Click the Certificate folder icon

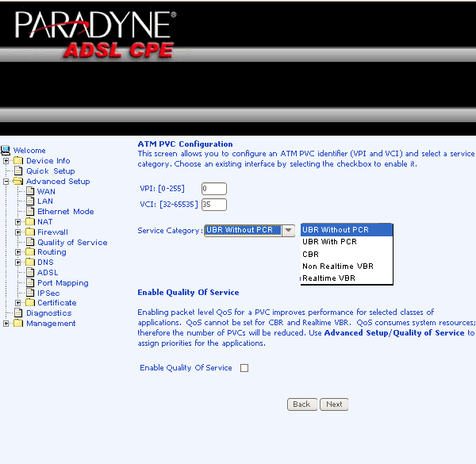[30, 302]
